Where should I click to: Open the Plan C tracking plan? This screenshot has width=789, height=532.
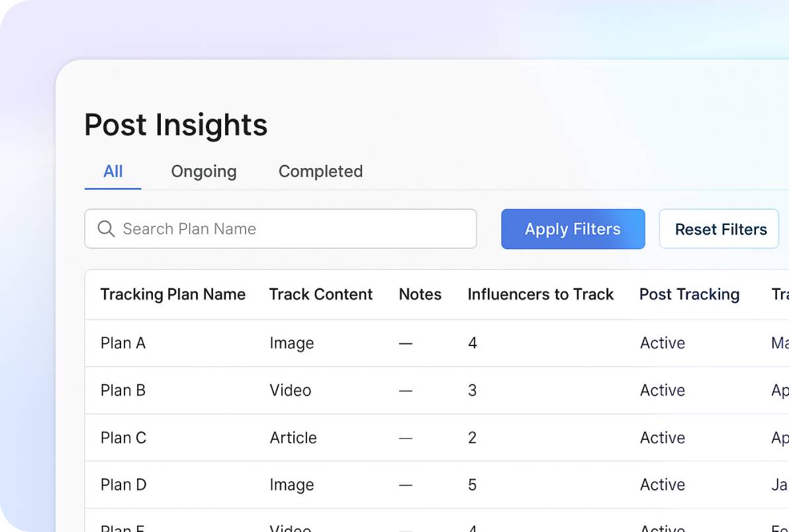click(123, 438)
